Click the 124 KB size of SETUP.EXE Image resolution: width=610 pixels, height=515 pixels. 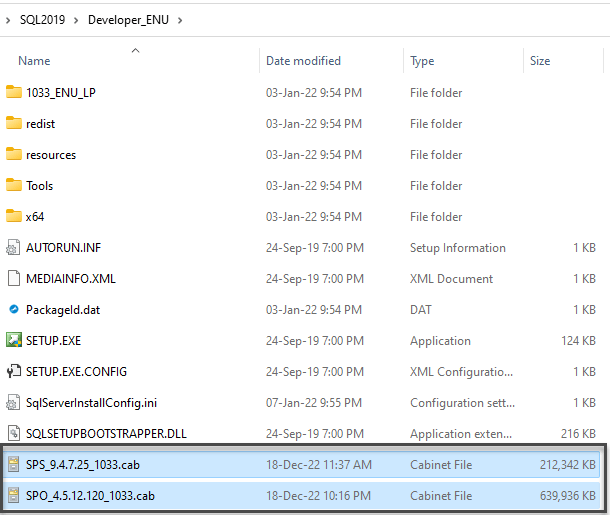pos(578,341)
